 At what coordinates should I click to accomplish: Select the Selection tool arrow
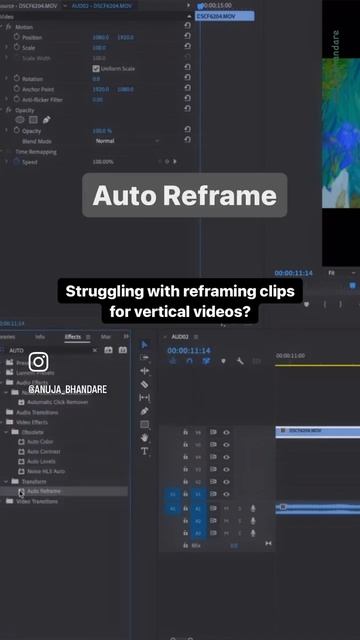(x=144, y=344)
